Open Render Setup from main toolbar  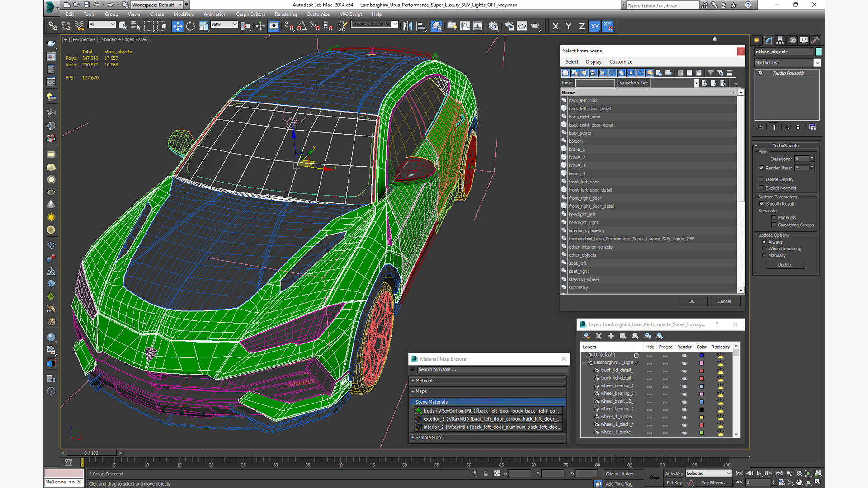509,26
